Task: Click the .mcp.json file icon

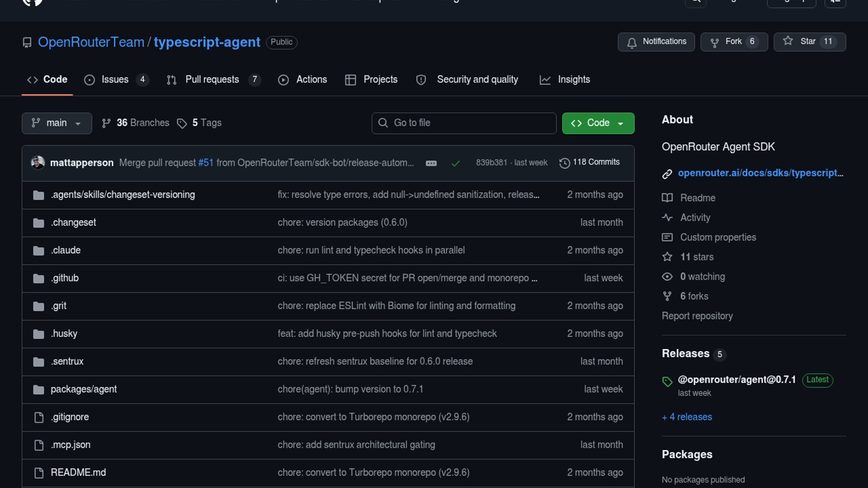Action: (x=39, y=445)
